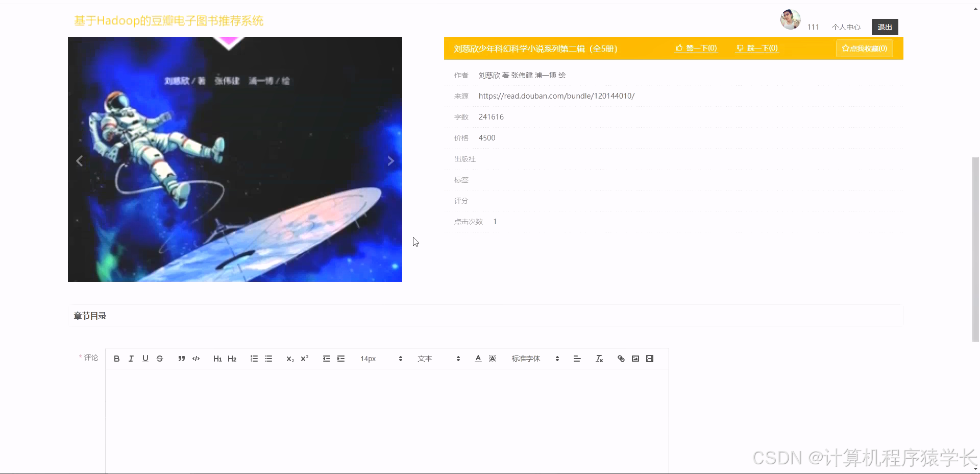
Task: Toggle bold formatting in comment editor
Action: point(116,359)
